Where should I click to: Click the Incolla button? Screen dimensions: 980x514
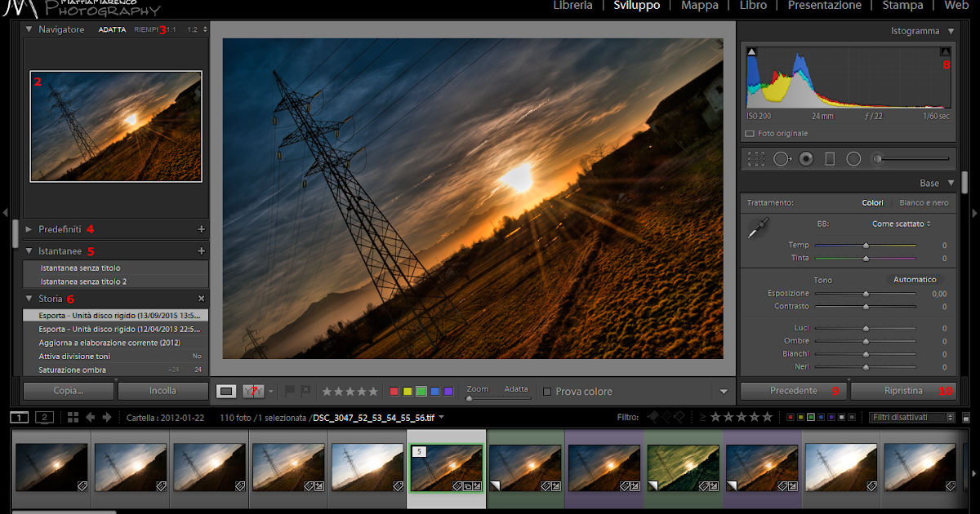click(163, 391)
